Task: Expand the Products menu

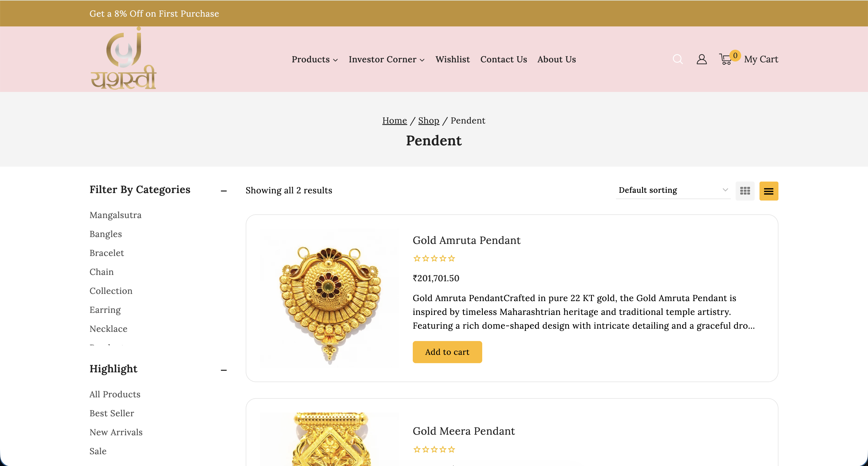Action: tap(314, 59)
